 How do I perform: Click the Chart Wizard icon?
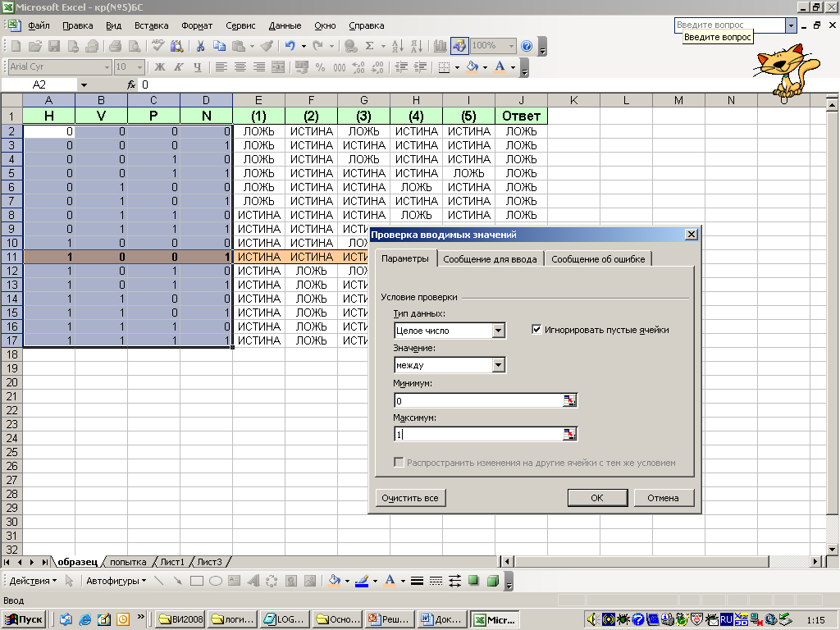(x=441, y=46)
